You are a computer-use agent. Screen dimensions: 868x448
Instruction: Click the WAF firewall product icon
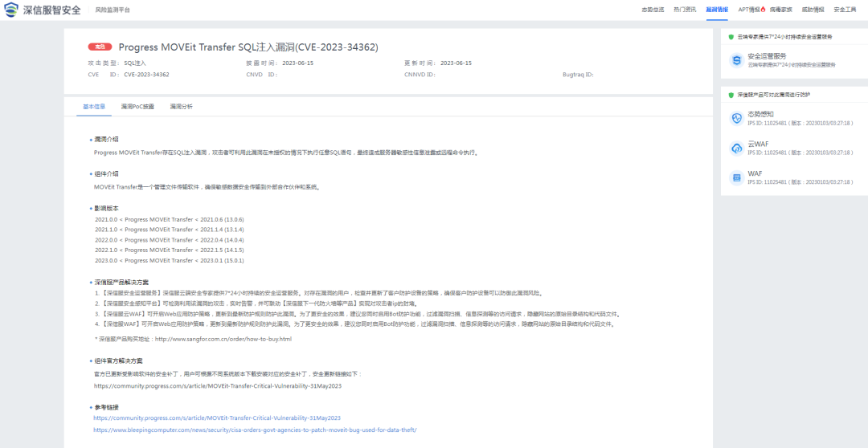click(x=736, y=177)
